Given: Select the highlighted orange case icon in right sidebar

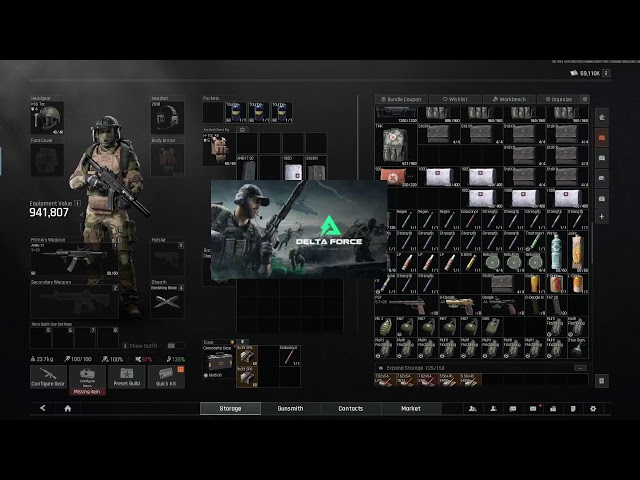Looking at the screenshot, I should [602, 138].
